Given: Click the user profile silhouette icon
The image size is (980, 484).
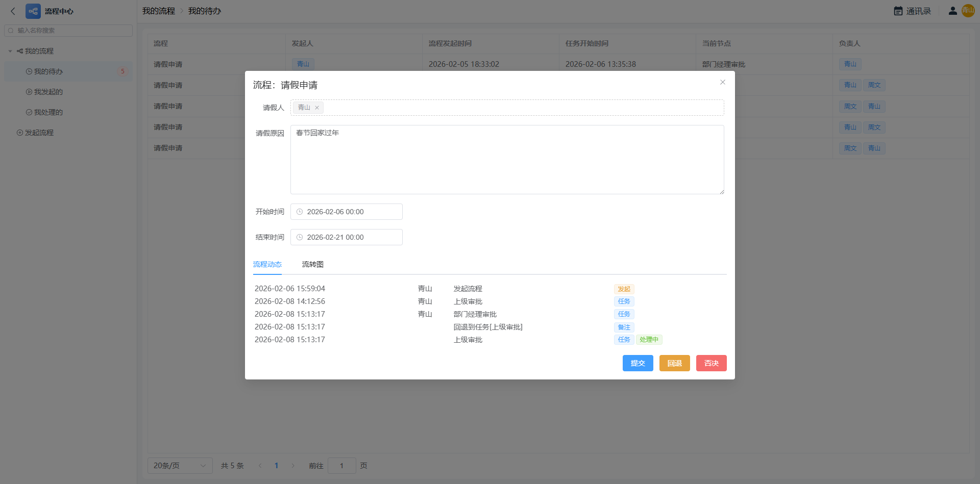Looking at the screenshot, I should pyautogui.click(x=952, y=11).
